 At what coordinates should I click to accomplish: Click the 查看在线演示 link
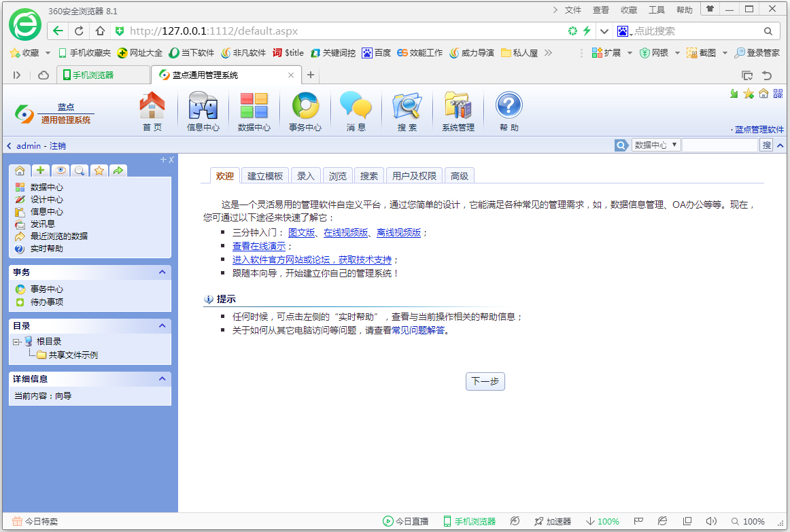(259, 246)
